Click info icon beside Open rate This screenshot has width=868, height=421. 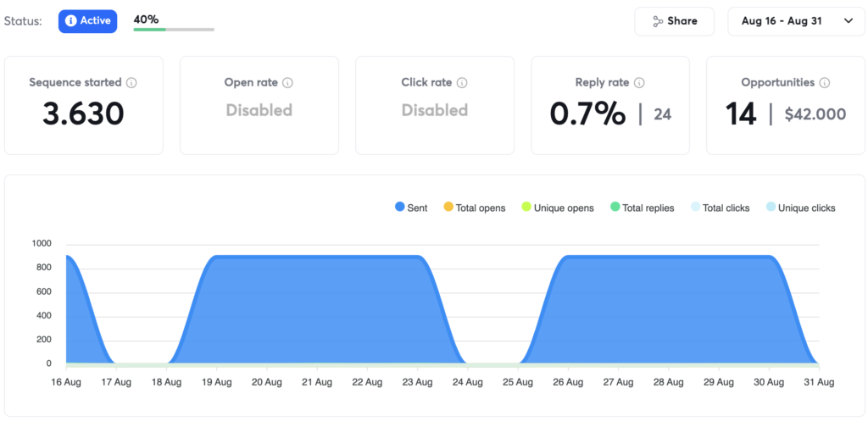[x=287, y=83]
